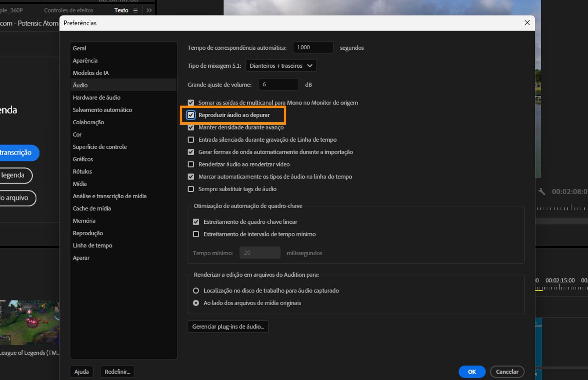Open the "Tipo de mixagem 5.1" dropdown

point(280,65)
